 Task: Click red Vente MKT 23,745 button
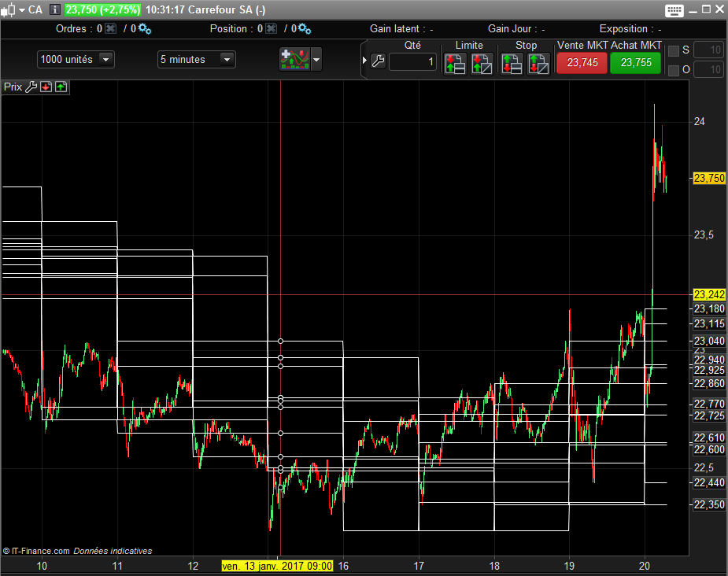[x=582, y=63]
